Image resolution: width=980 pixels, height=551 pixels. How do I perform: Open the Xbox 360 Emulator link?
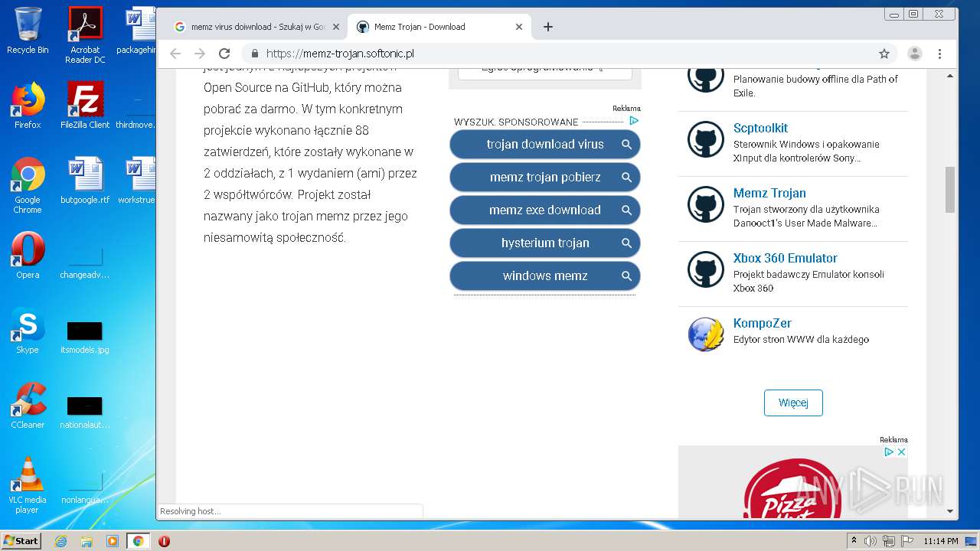(786, 258)
